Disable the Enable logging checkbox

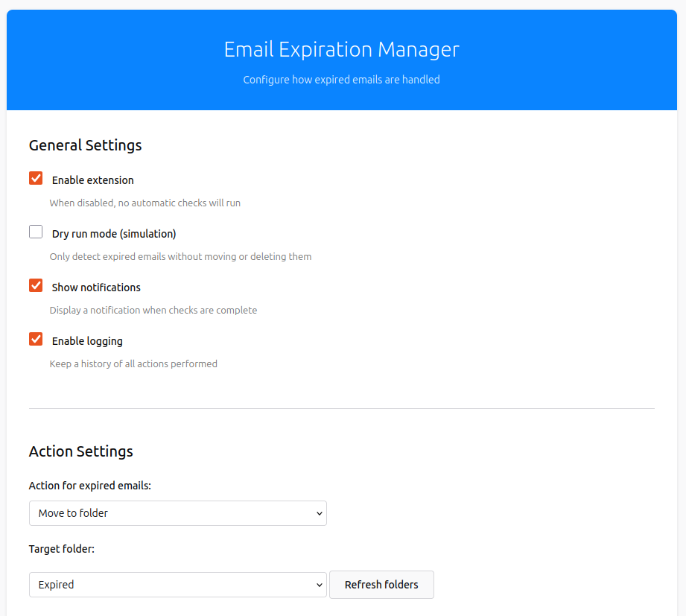click(36, 340)
